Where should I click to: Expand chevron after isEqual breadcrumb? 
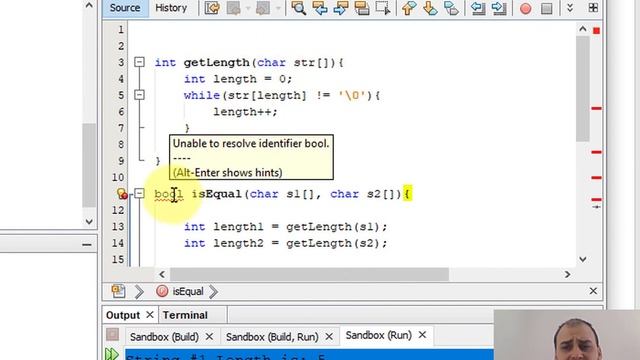[213, 291]
